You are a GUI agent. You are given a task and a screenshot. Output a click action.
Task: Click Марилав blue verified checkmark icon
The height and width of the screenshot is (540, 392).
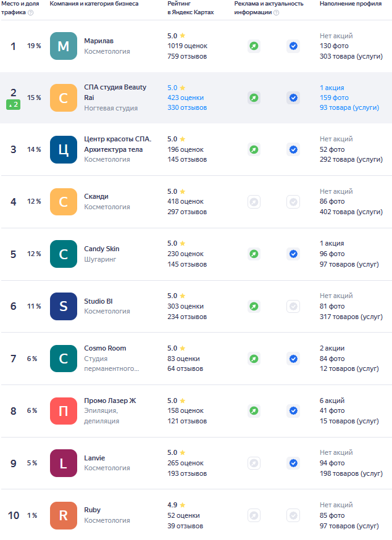[293, 46]
